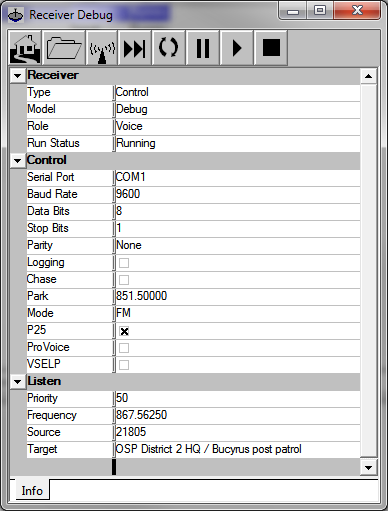Collapse the Receiver section
Screen dimensions: 388x511
click(18, 76)
